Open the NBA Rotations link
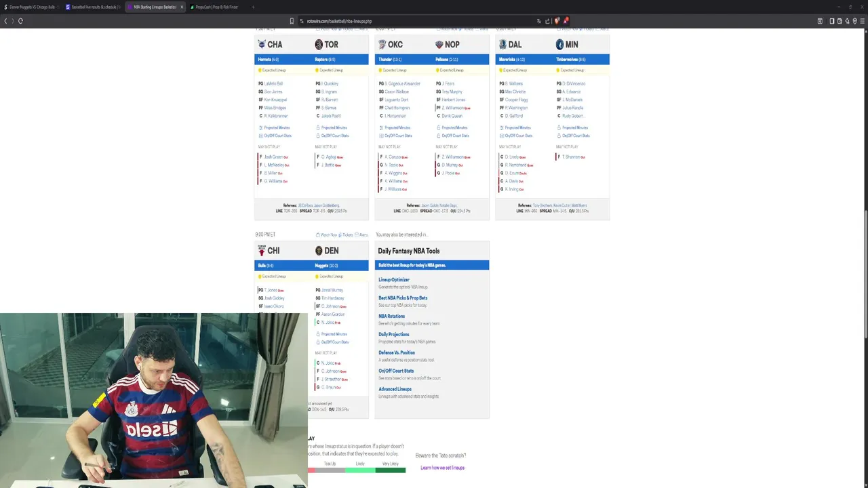The height and width of the screenshot is (488, 868). tap(391, 317)
